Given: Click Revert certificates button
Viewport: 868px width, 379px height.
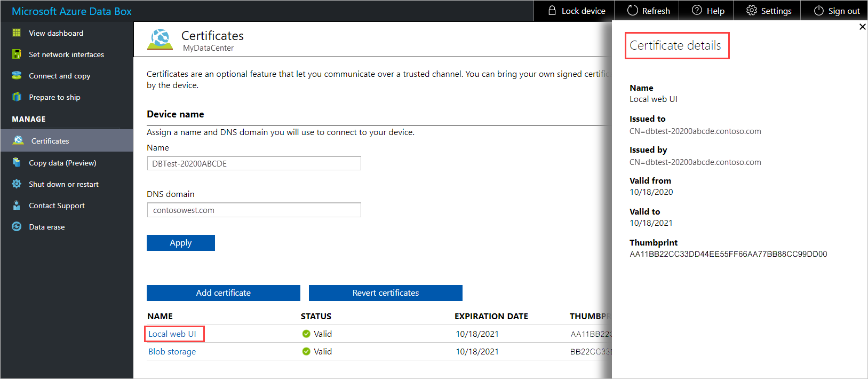Looking at the screenshot, I should click(x=386, y=293).
